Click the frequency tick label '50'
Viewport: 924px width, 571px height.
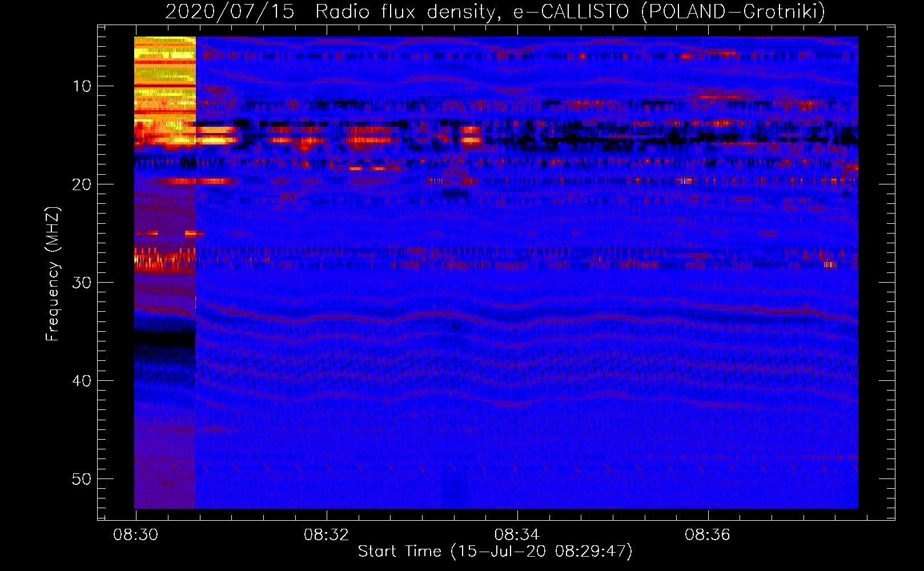(82, 479)
